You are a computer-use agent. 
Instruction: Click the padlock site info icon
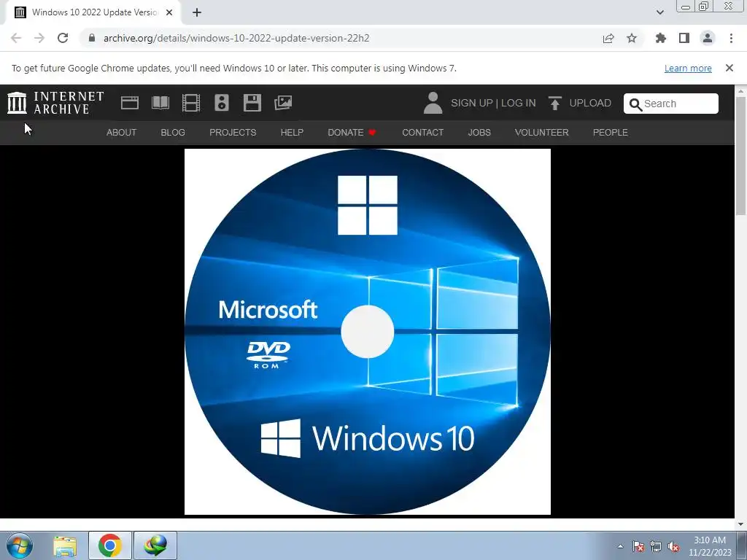[92, 38]
